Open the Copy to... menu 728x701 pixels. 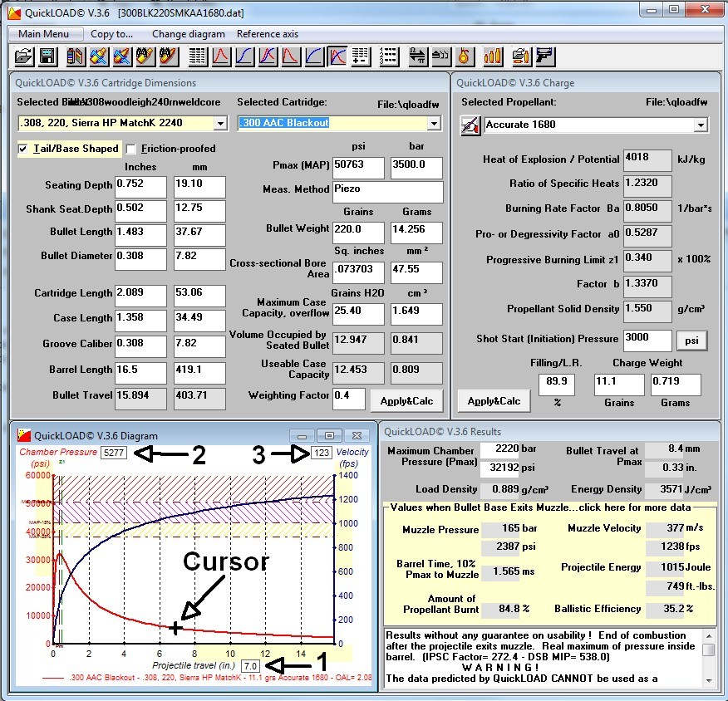point(112,34)
